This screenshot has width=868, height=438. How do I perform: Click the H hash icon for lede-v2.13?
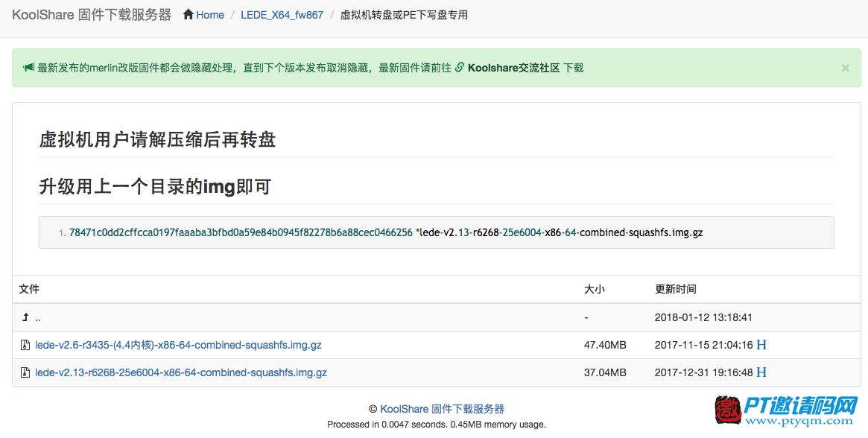click(761, 372)
